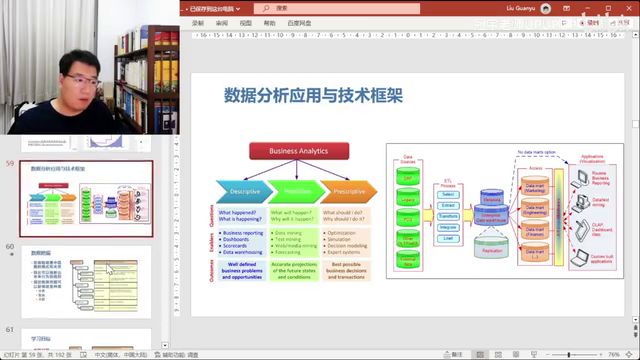Open the 帮助 (Help) ribbon tab

tap(269, 23)
